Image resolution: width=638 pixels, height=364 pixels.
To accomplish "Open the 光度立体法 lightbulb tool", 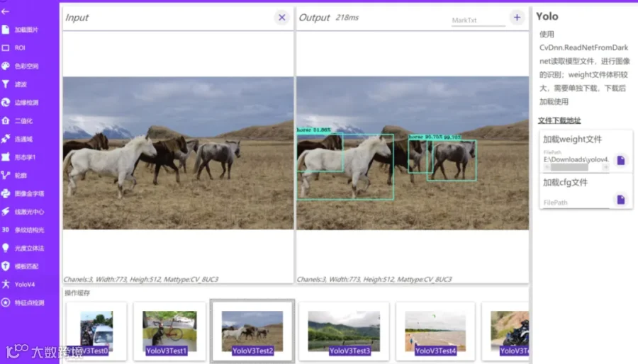I will tap(24, 249).
